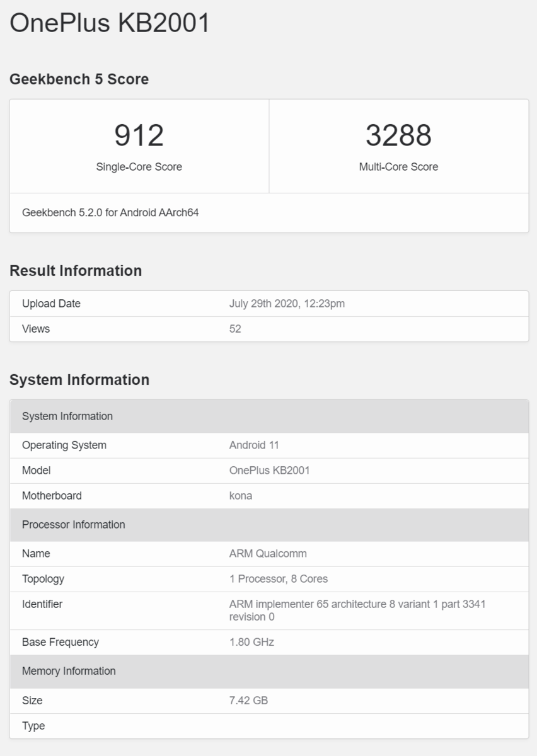Click the Views label
The image size is (537, 756).
click(x=36, y=329)
